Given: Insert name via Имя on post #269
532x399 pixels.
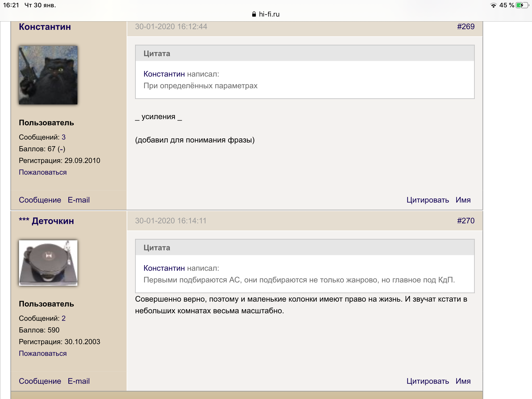Looking at the screenshot, I should [463, 200].
